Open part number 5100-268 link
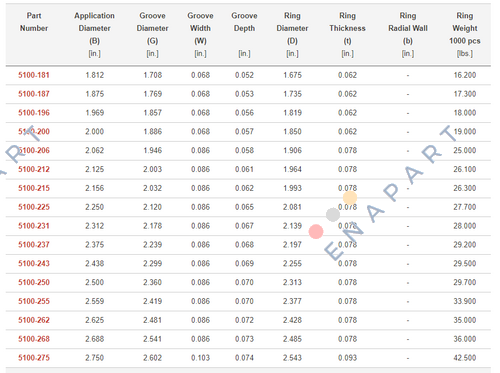 [x=34, y=339]
